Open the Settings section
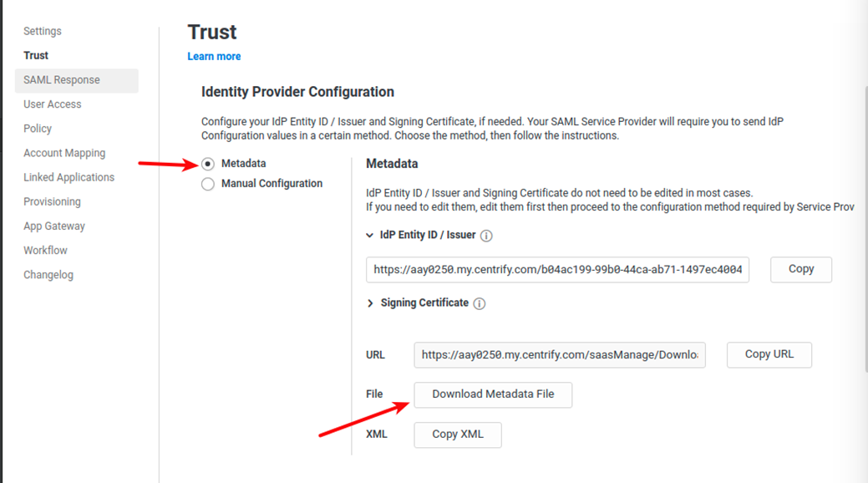868x483 pixels. point(42,31)
